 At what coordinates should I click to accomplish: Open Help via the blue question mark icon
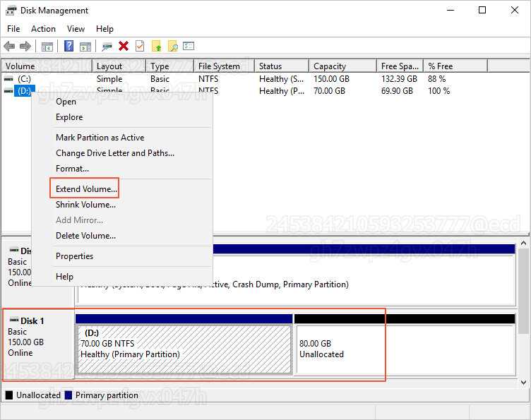tap(68, 46)
